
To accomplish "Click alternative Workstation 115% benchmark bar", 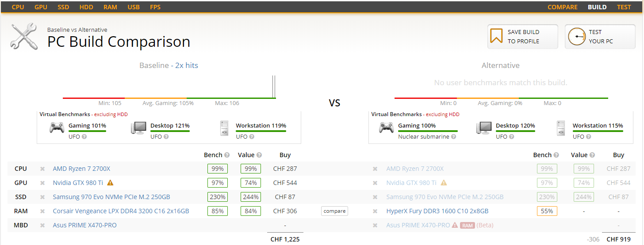I will click(x=598, y=131).
